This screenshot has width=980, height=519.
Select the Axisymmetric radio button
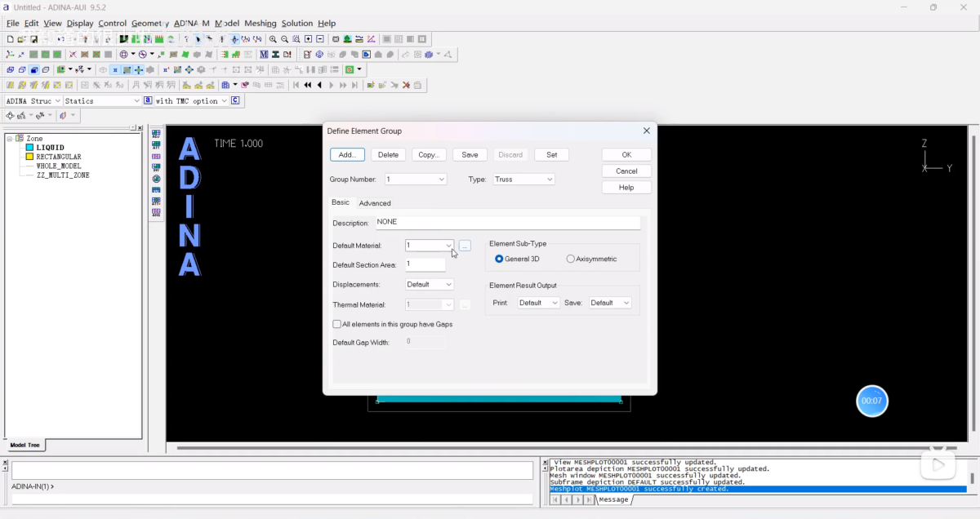tap(570, 259)
